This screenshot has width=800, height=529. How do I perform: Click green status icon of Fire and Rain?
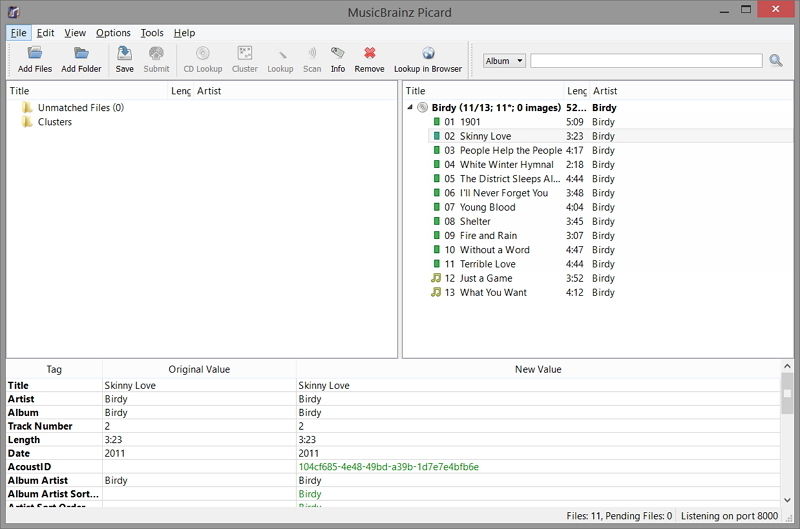437,236
